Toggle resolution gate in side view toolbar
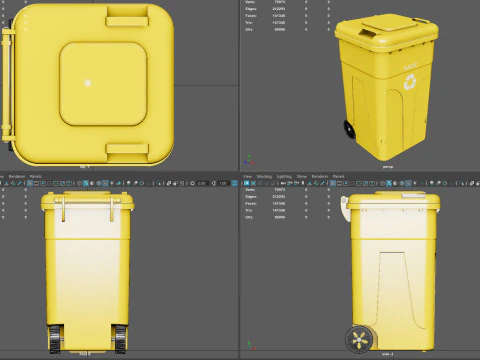The height and width of the screenshot is (360, 480). click(346, 183)
